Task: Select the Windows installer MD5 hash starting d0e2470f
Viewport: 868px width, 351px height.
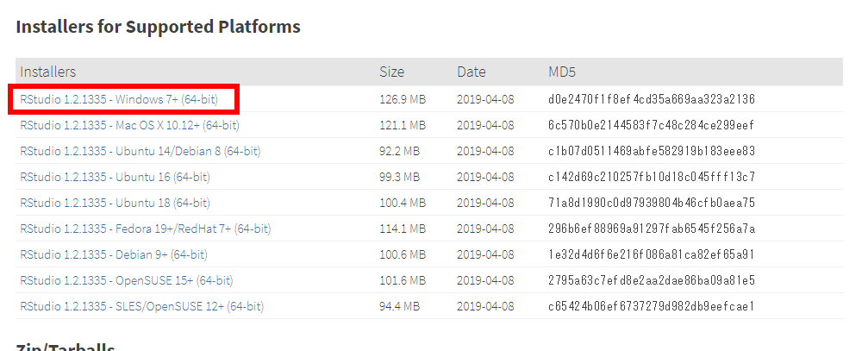Action: coord(652,100)
